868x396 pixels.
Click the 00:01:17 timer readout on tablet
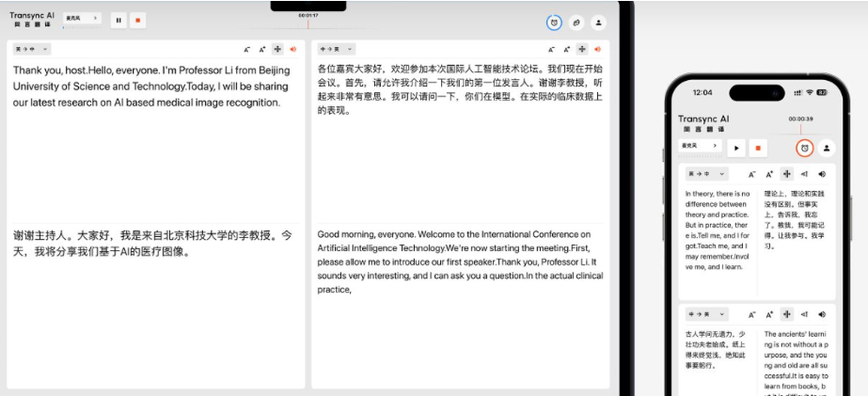click(308, 16)
